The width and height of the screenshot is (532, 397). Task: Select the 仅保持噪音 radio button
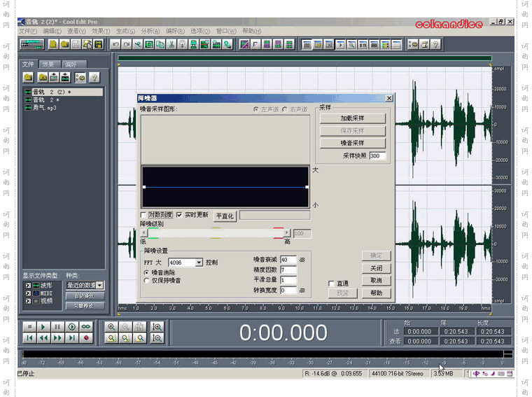pos(146,281)
